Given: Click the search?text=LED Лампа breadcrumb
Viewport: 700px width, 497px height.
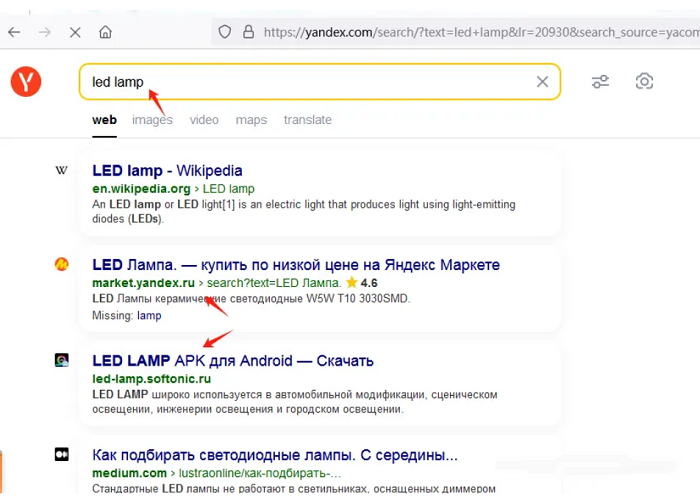Looking at the screenshot, I should click(x=274, y=283).
